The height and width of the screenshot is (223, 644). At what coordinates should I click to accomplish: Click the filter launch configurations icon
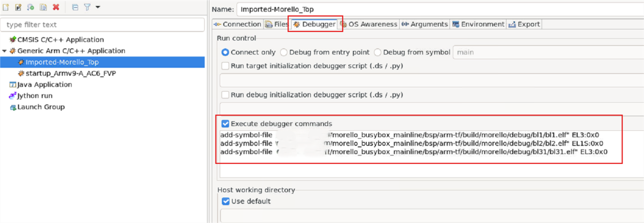tap(87, 7)
